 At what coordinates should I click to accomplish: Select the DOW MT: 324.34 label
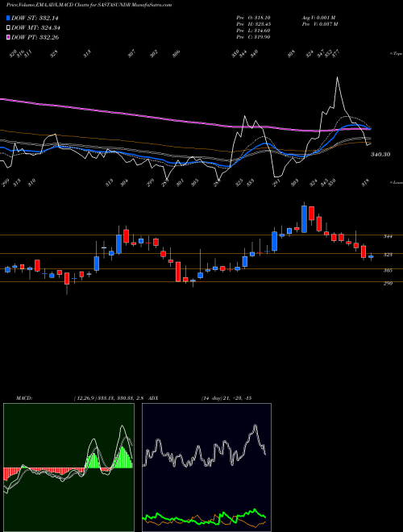click(35, 27)
